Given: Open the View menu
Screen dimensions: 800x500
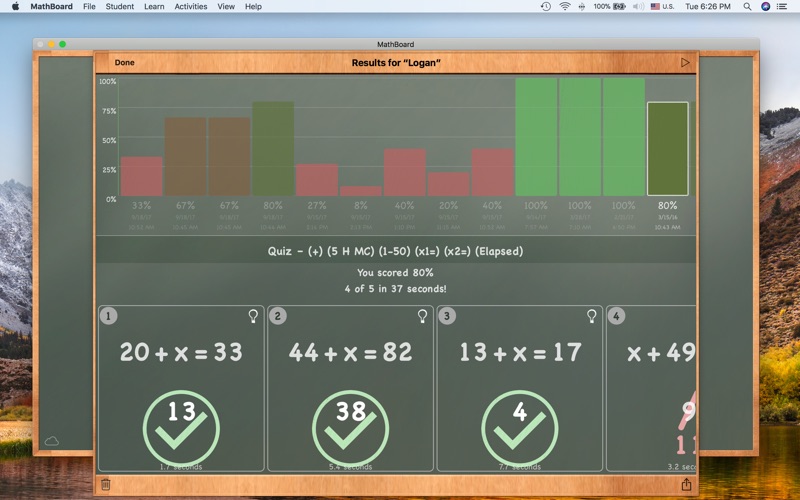Looking at the screenshot, I should pos(226,6).
